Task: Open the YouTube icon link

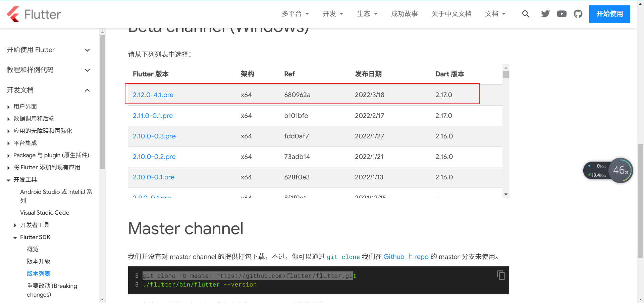Action: tap(562, 14)
